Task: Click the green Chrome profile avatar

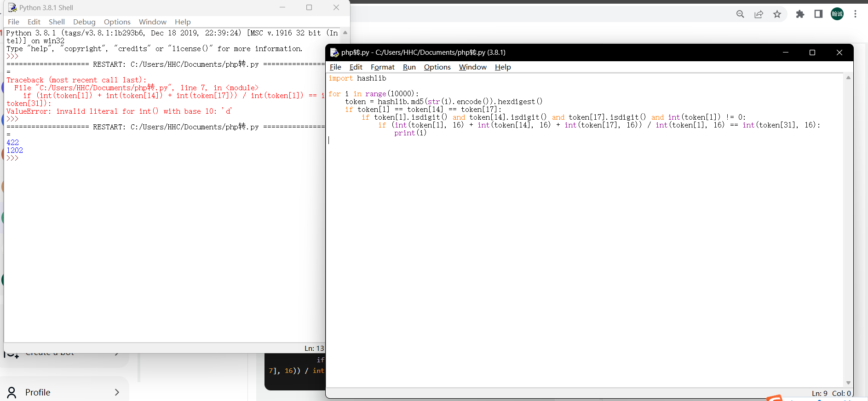Action: [x=837, y=14]
